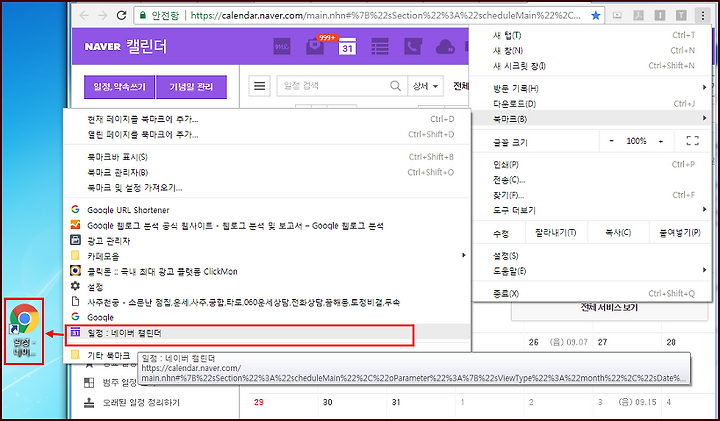Image resolution: width=720 pixels, height=421 pixels.
Task: Open Naver Me icon in purple header
Action: click(281, 46)
